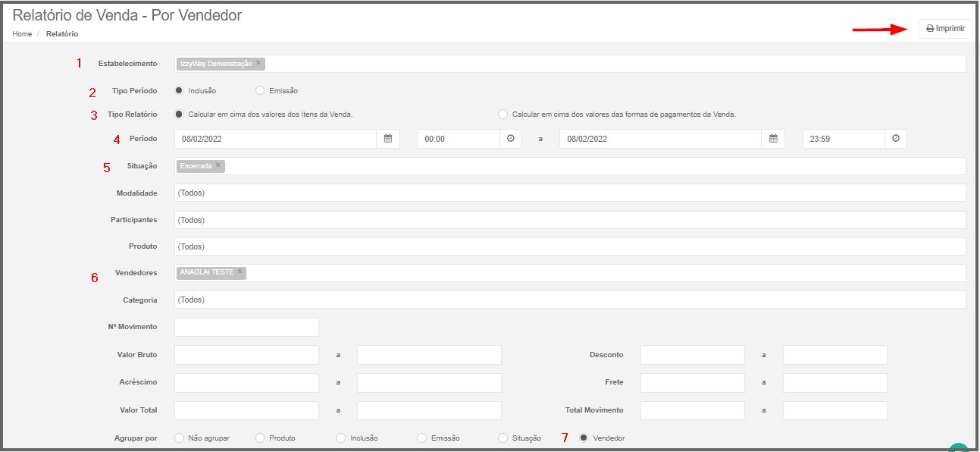Select Inclusão period type radio

[x=179, y=90]
